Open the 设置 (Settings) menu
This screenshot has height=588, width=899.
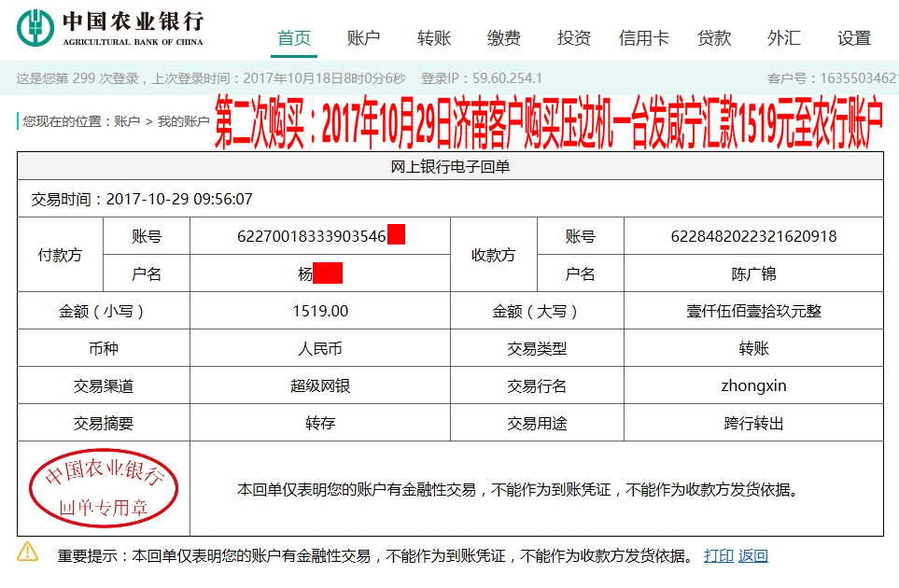[x=852, y=38]
